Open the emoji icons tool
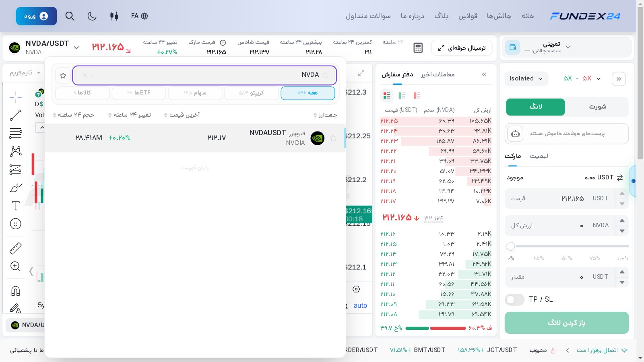 (x=16, y=224)
